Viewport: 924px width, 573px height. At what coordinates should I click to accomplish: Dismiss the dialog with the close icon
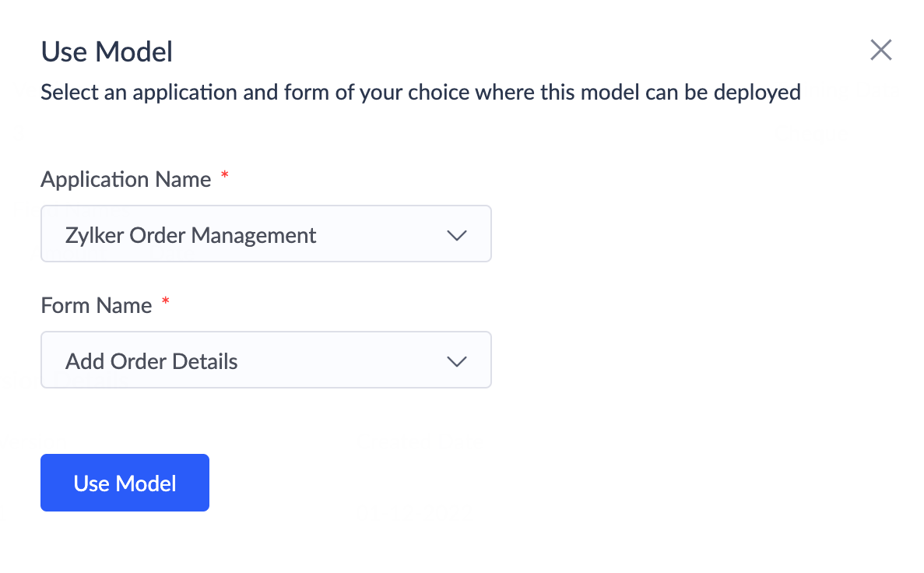click(880, 51)
